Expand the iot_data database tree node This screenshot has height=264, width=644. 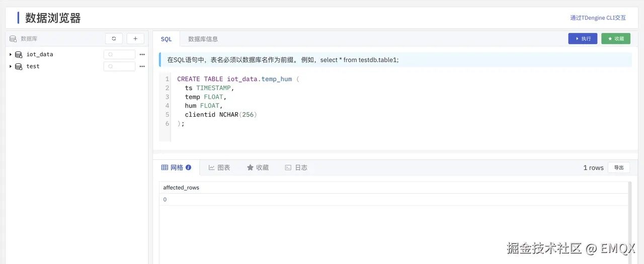[x=11, y=54]
